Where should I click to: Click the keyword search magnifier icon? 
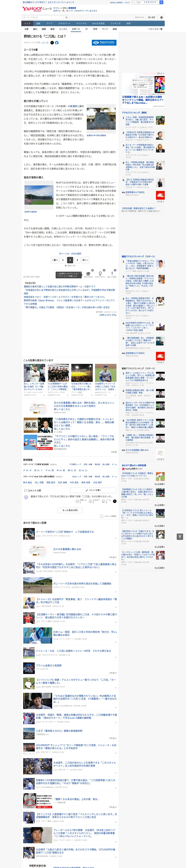(67, 17)
